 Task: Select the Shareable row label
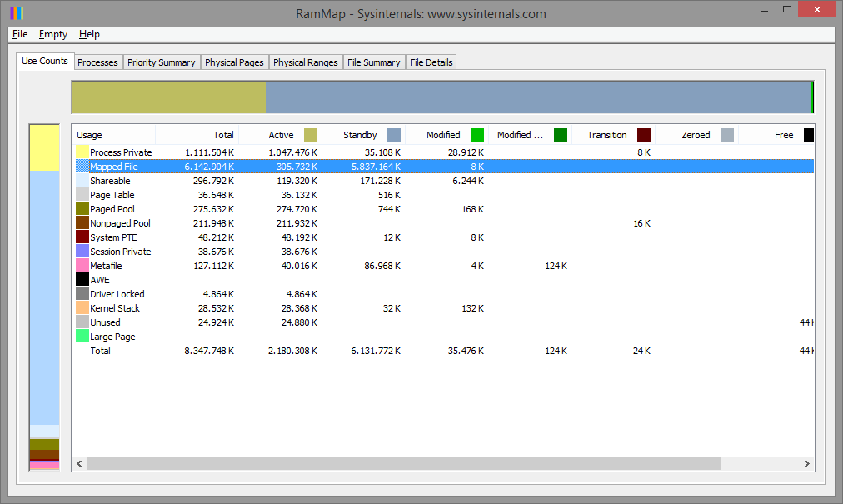click(110, 181)
